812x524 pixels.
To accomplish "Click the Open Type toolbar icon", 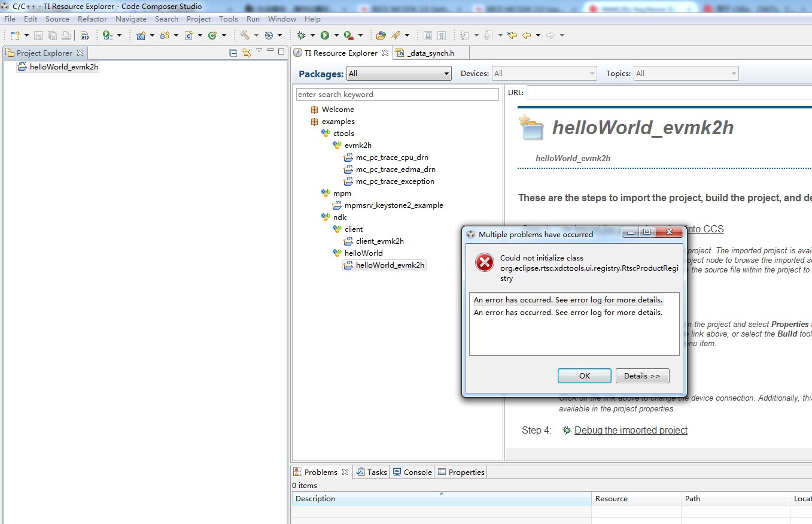I will coord(381,35).
